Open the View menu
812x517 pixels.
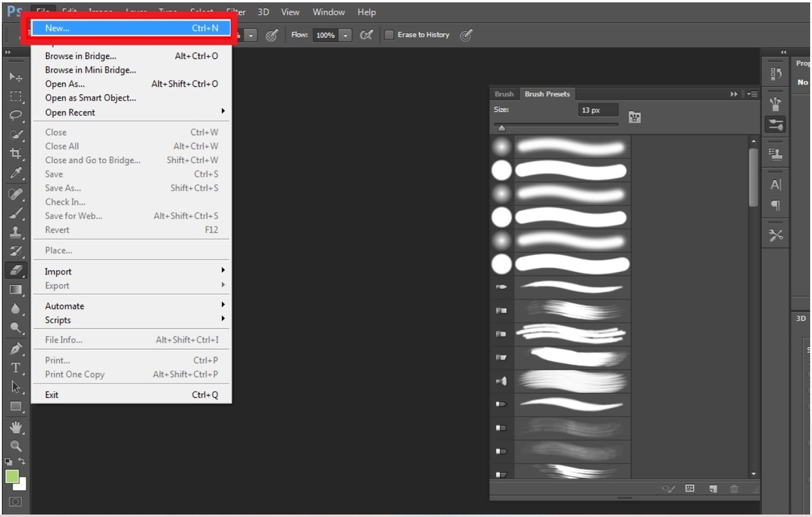pyautogui.click(x=290, y=12)
